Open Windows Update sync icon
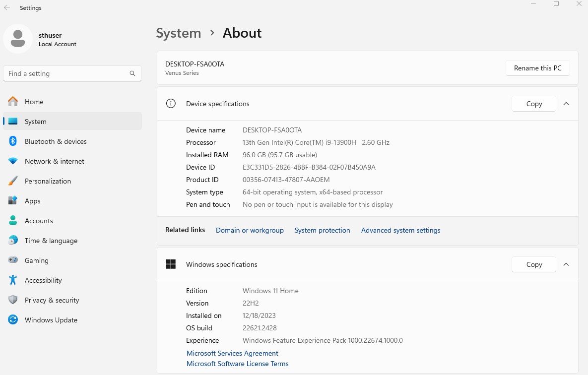 click(13, 320)
